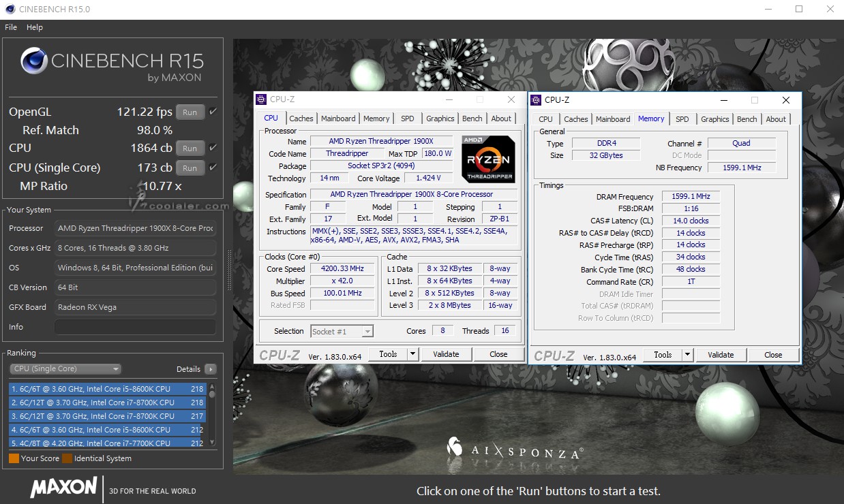Click the OpenGL score "121.22 fps"
Viewport: 844px width, 504px height.
tap(144, 112)
